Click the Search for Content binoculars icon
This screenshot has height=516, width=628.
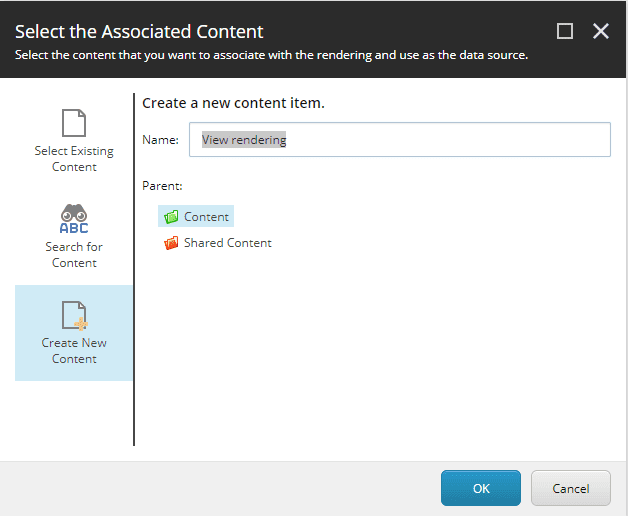tap(74, 219)
